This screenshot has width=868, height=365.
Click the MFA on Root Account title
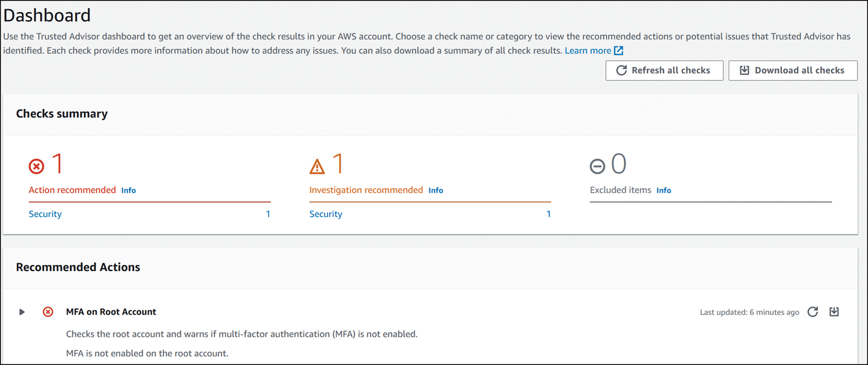click(111, 312)
